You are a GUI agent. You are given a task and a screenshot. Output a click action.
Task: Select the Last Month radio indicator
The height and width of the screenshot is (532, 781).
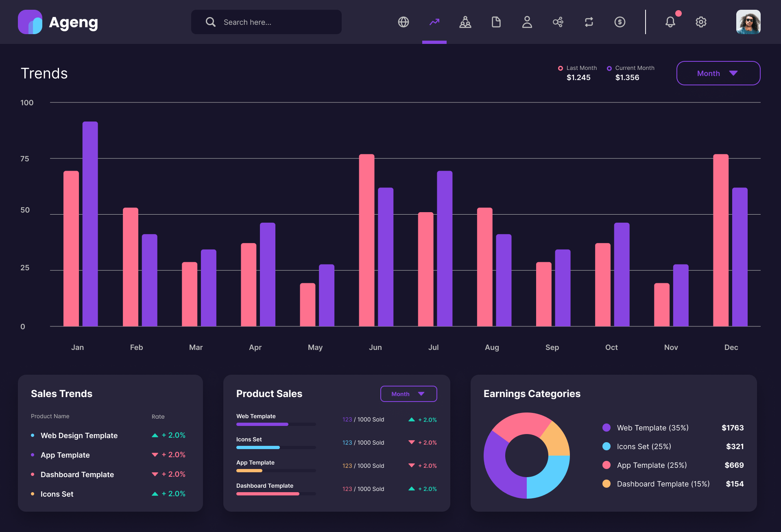(x=561, y=68)
